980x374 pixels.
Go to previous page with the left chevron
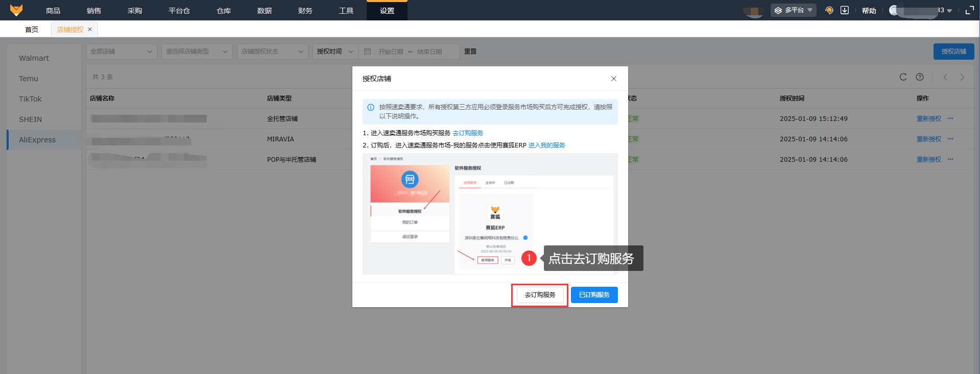pos(945,77)
